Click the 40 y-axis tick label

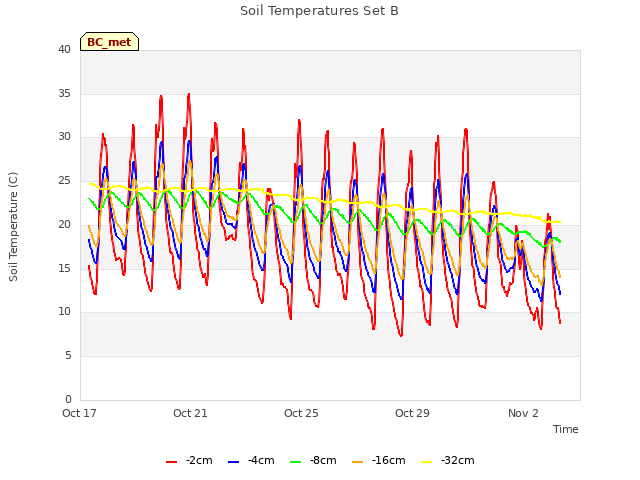point(64,49)
